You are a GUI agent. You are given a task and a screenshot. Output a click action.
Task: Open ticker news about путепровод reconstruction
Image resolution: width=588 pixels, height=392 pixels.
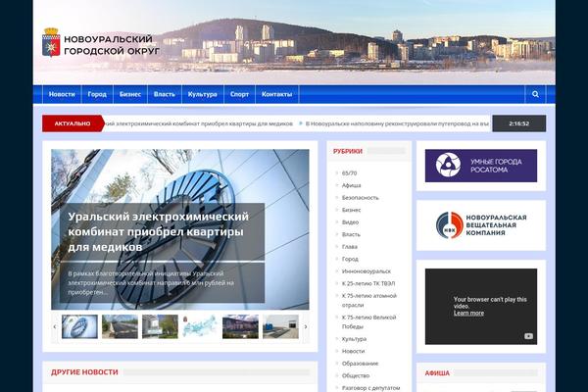coord(397,123)
